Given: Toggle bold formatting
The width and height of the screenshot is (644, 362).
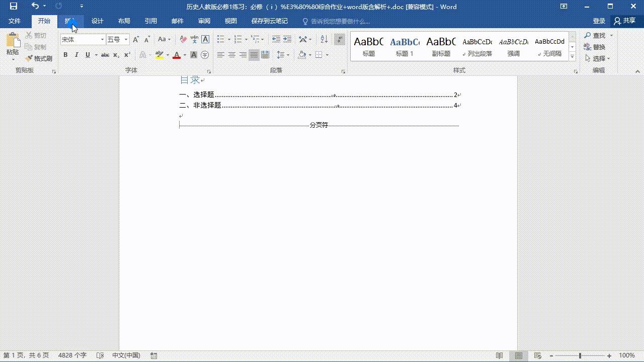Looking at the screenshot, I should (65, 55).
